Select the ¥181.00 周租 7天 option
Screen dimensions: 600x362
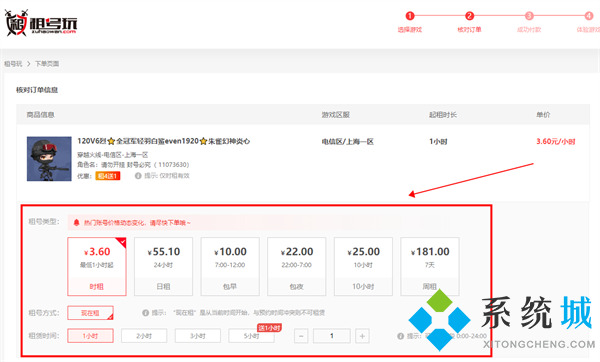click(x=430, y=266)
